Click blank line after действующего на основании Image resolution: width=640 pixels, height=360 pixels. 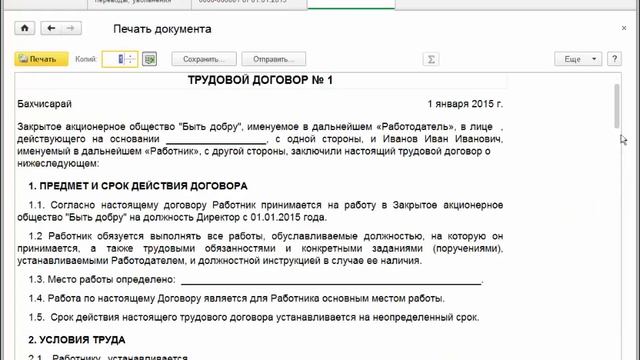[216, 141]
